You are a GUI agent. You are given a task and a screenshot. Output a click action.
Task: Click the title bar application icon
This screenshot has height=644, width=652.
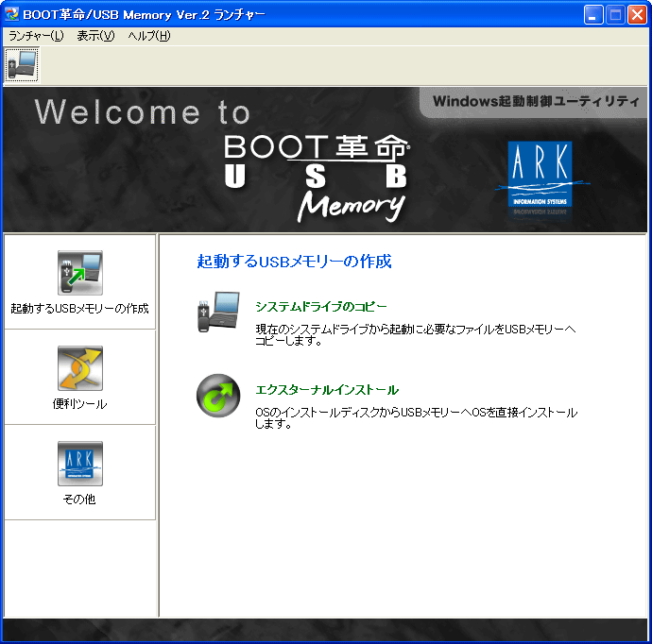tap(12, 14)
